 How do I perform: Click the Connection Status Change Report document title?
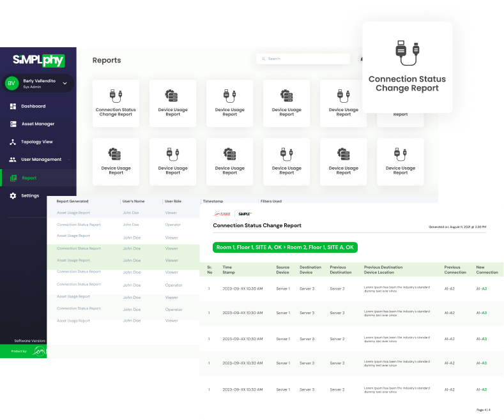(x=257, y=225)
